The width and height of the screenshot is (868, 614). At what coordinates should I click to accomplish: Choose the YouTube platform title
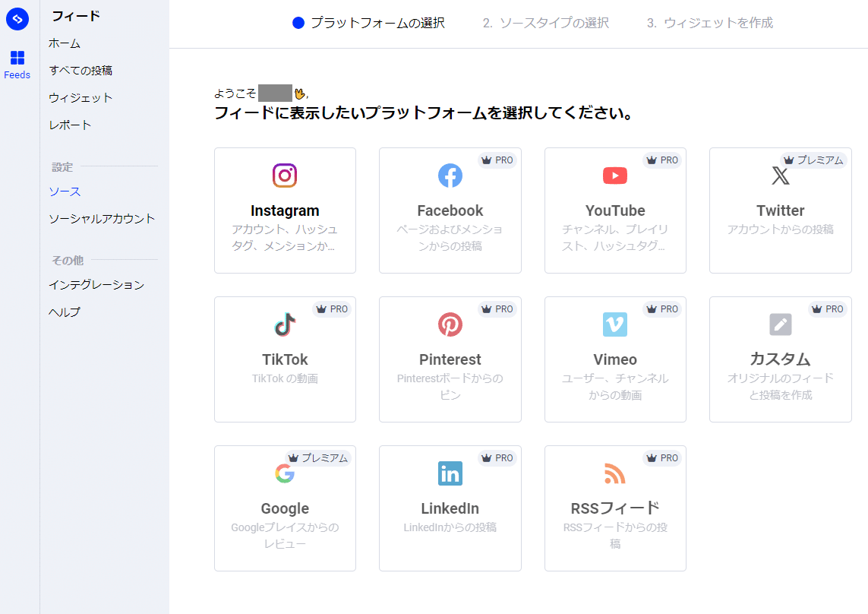click(x=615, y=210)
